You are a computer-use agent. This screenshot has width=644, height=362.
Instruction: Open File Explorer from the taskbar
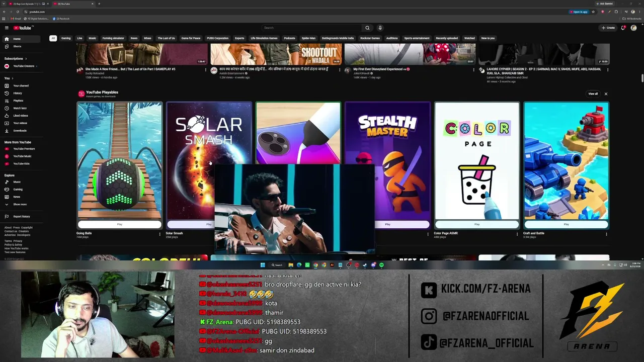pyautogui.click(x=290, y=265)
